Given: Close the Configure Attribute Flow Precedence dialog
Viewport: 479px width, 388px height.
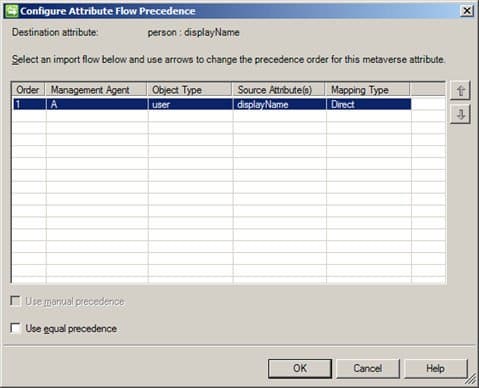Looking at the screenshot, I should click(x=467, y=11).
